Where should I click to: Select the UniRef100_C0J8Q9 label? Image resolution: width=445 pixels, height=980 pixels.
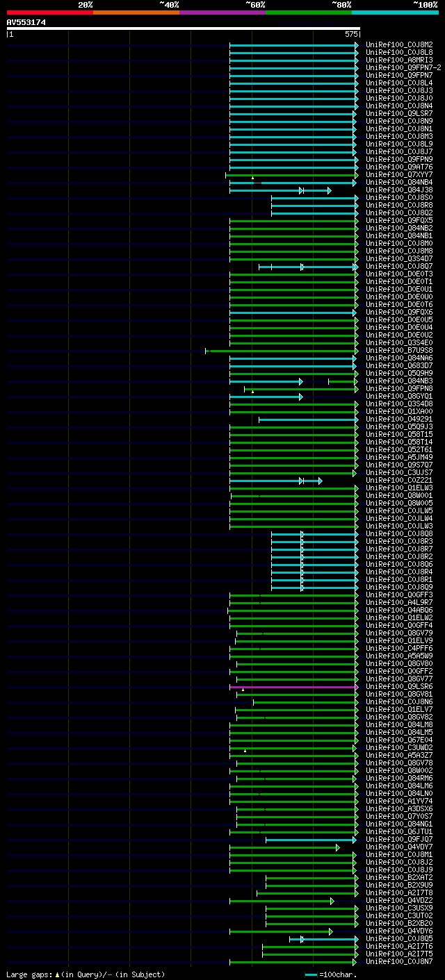tap(399, 588)
